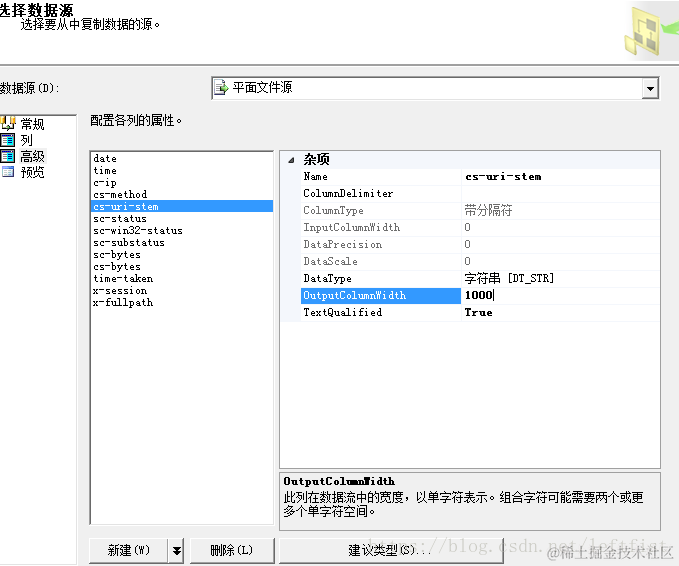
Task: Open the 数据源 dropdown arrow
Action: coord(650,89)
